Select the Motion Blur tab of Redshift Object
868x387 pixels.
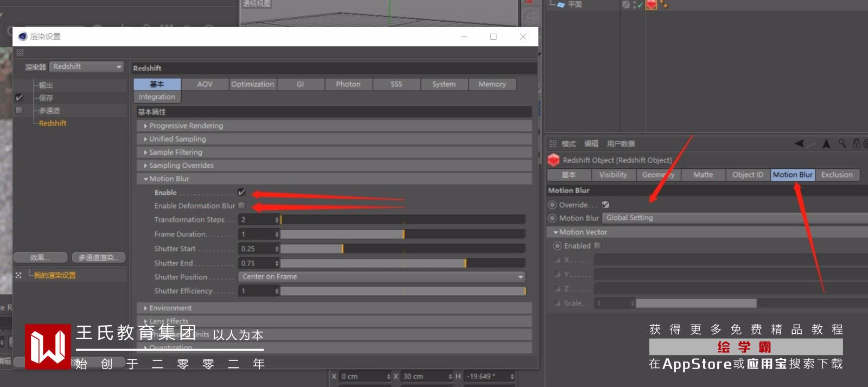[793, 175]
